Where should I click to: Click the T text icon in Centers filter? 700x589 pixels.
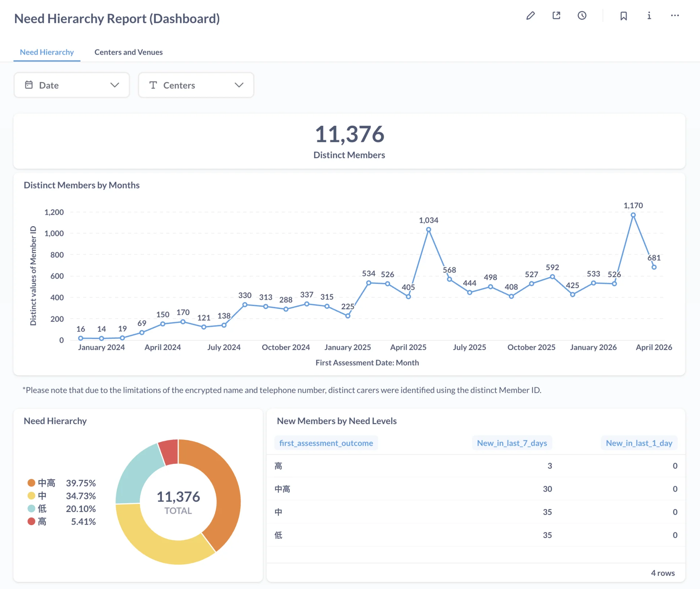(x=153, y=85)
